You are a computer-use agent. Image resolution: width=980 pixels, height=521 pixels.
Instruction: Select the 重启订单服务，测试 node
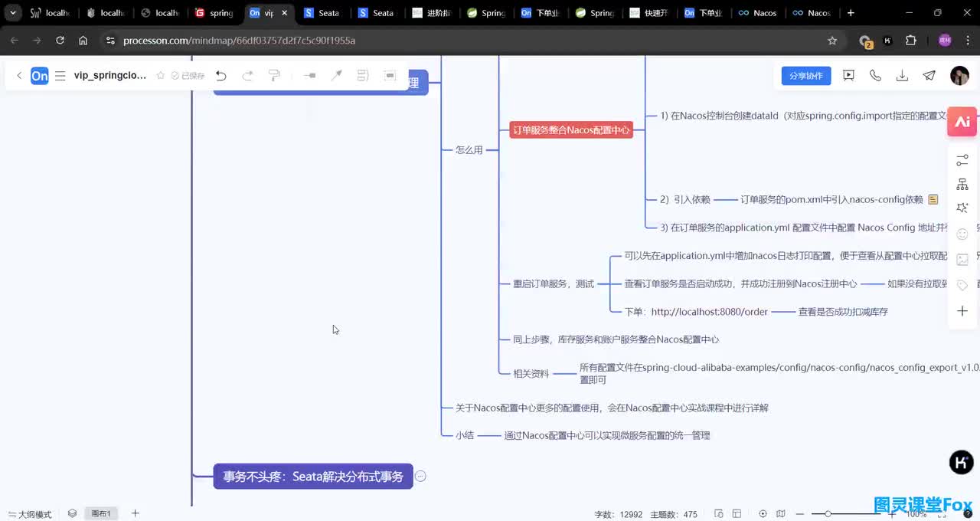(554, 283)
